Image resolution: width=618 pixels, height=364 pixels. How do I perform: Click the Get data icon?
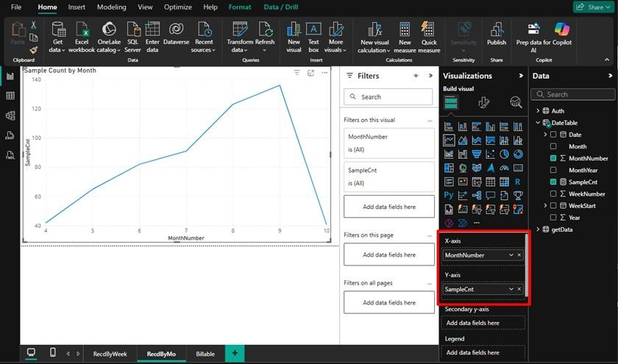coord(58,29)
